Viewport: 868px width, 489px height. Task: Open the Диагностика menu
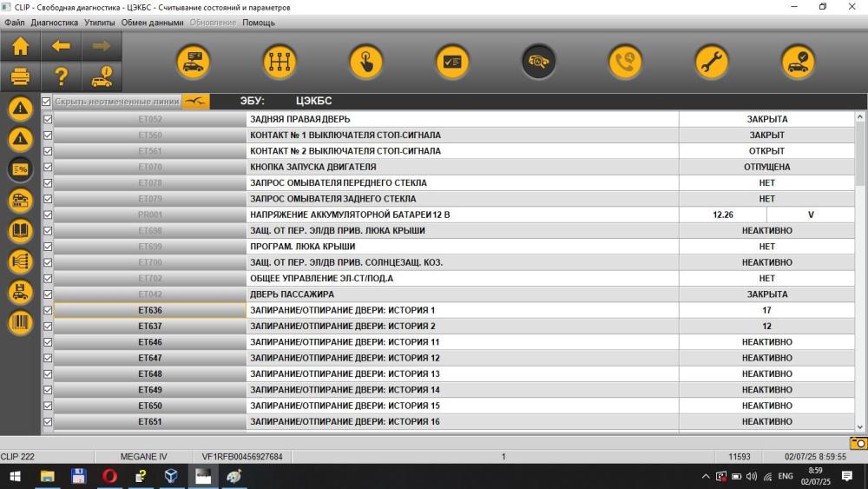tap(54, 23)
